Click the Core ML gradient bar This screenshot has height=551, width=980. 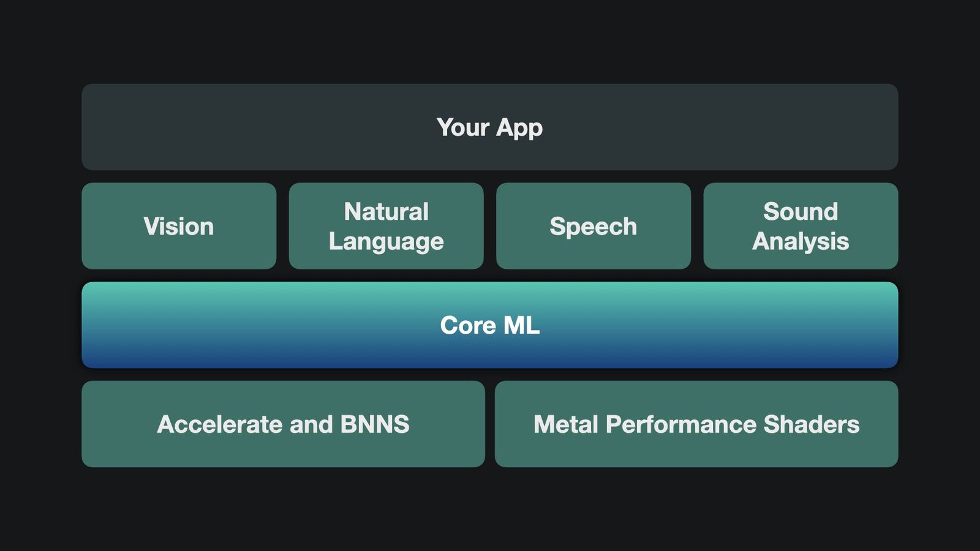(490, 325)
